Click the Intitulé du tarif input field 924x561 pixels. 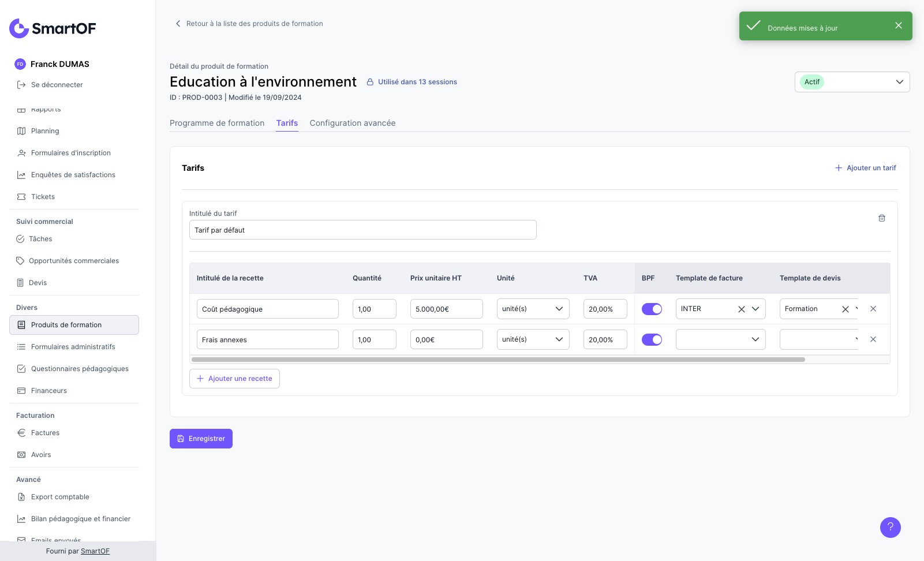click(362, 230)
